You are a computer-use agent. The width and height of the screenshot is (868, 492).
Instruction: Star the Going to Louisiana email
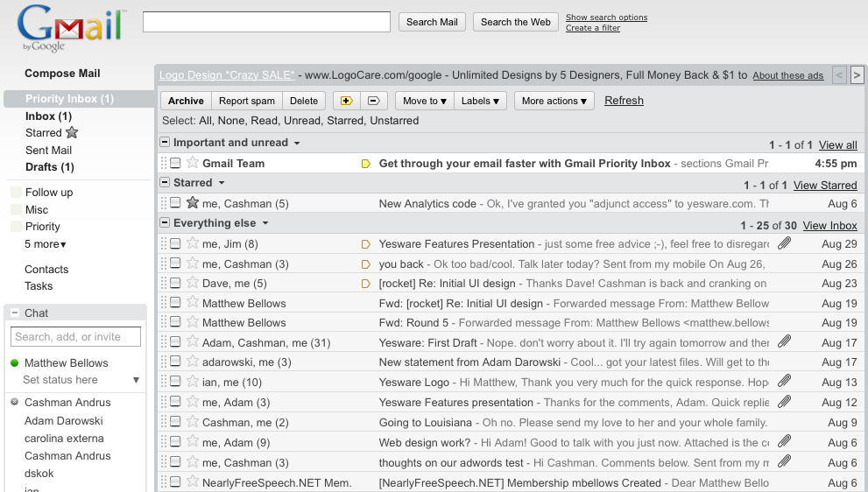tap(193, 421)
